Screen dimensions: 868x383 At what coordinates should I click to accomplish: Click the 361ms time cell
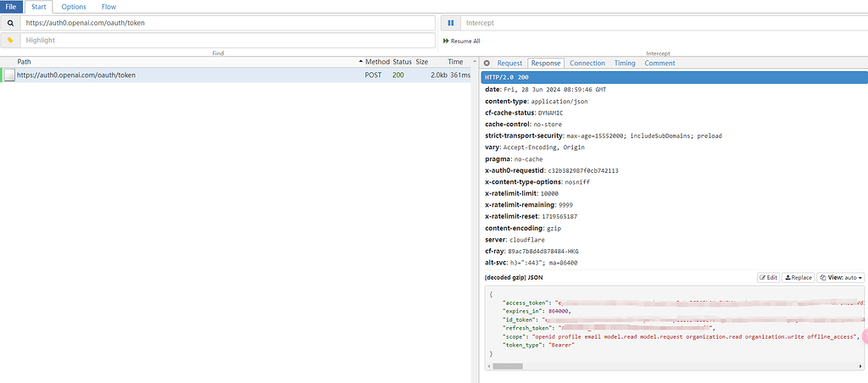point(460,75)
